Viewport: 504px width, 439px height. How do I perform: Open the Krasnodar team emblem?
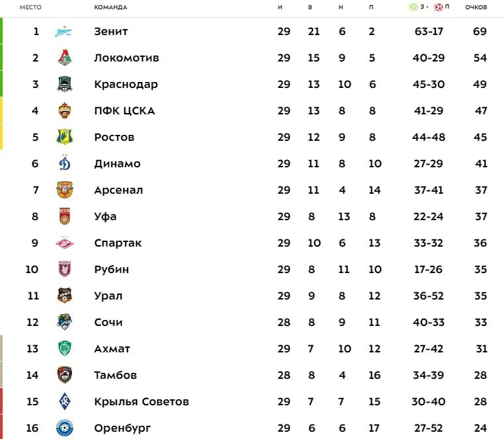[x=65, y=84]
